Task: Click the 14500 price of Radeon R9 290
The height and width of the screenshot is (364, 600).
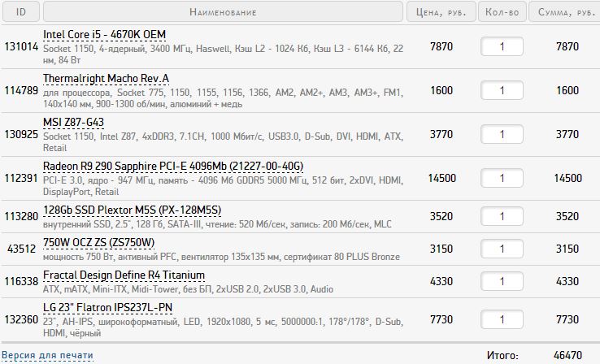Action: tap(441, 178)
